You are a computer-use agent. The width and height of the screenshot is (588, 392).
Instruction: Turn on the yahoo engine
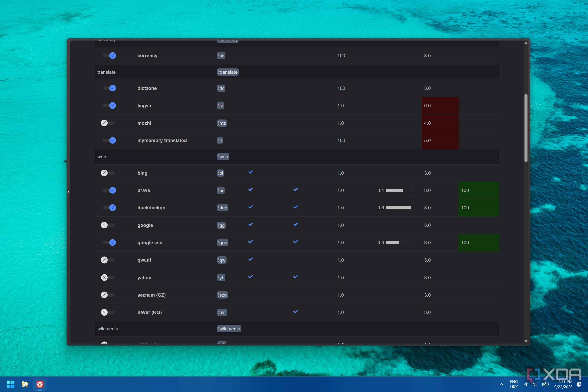[x=108, y=277]
